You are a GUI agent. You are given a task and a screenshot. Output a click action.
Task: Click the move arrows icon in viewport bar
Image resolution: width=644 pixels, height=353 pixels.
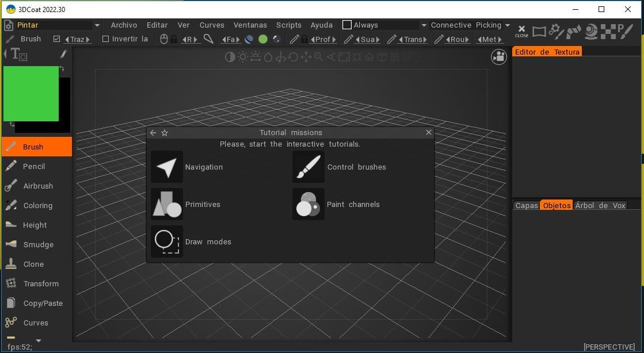pos(306,57)
